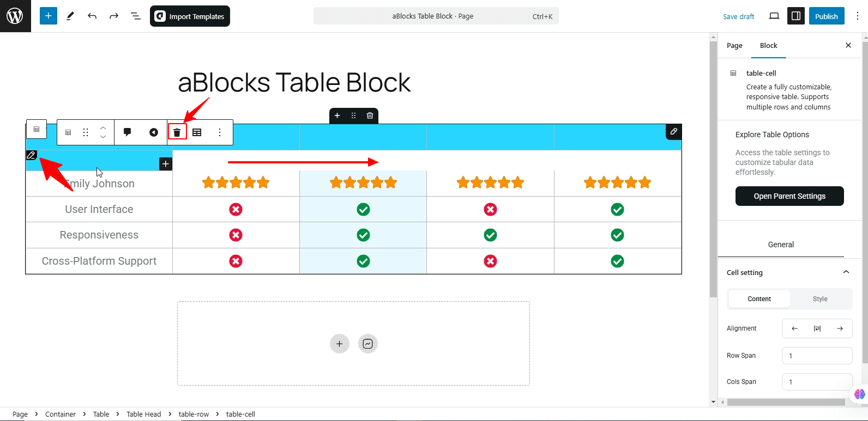Click the table-row breadcrumb
868x421 pixels.
(x=194, y=414)
